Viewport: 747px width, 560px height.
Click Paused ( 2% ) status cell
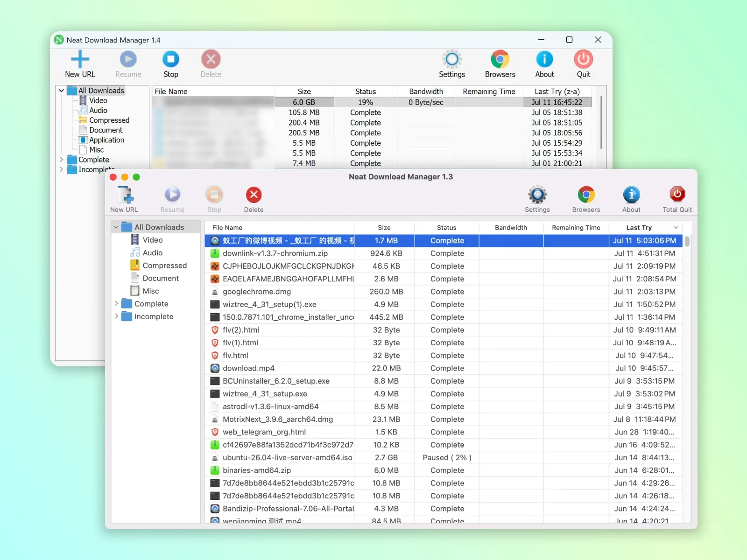[447, 457]
